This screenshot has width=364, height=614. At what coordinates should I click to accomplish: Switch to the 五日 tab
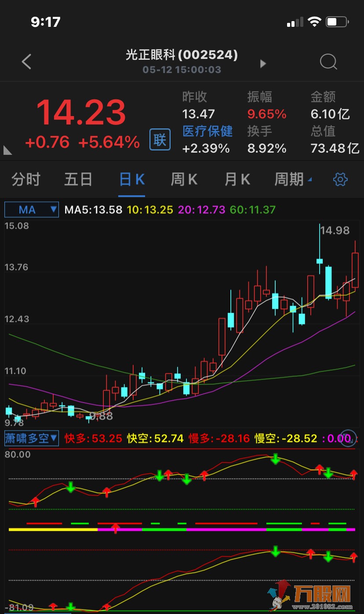point(78,179)
